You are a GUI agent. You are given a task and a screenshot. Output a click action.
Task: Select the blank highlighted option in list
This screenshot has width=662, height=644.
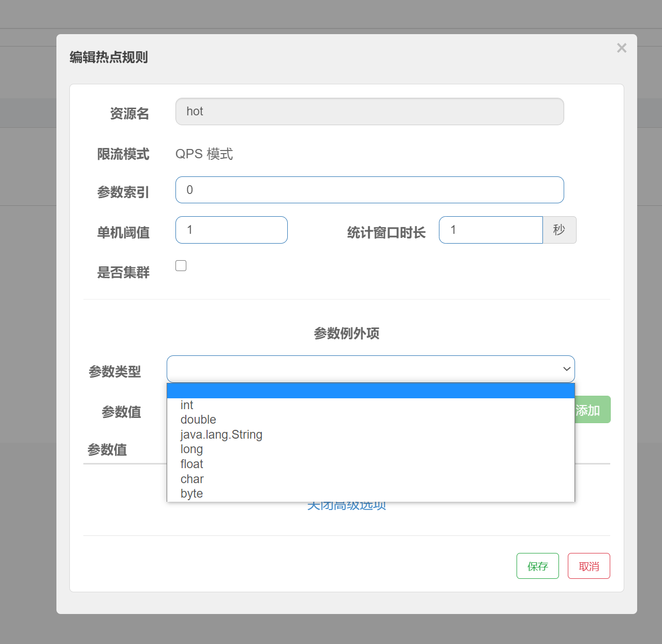pyautogui.click(x=371, y=391)
